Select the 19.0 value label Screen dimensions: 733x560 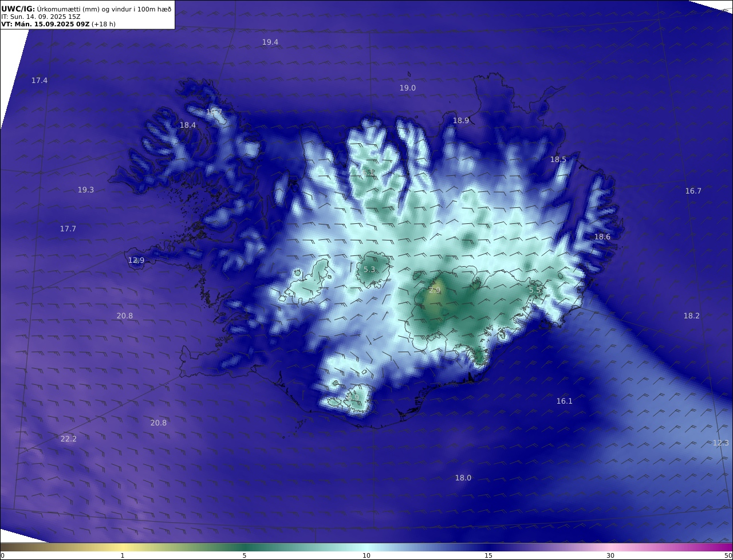click(408, 88)
